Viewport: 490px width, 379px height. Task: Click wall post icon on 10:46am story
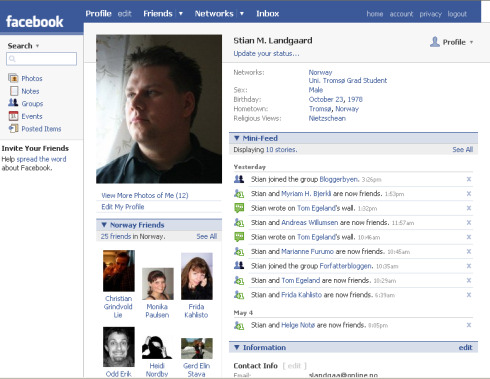point(239,237)
